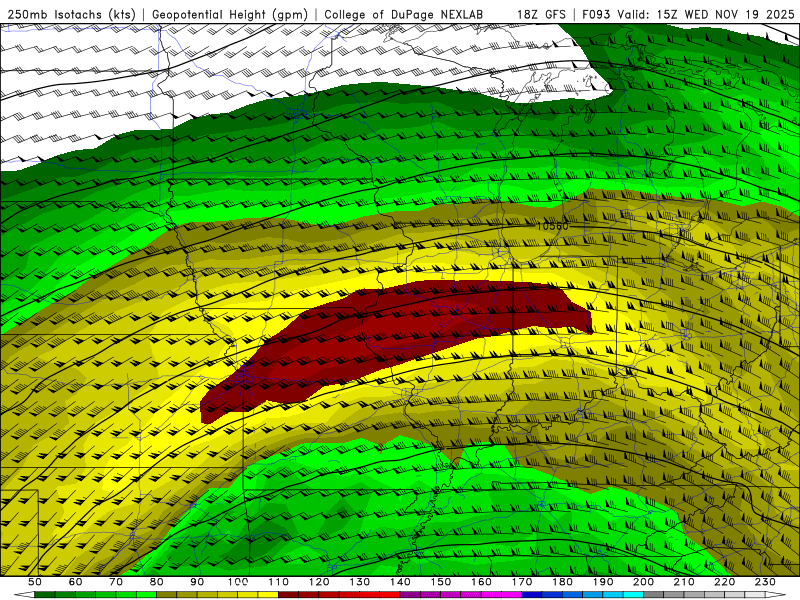800x600 pixels.
Task: Click the 210 label on the color scale
Action: point(685,582)
